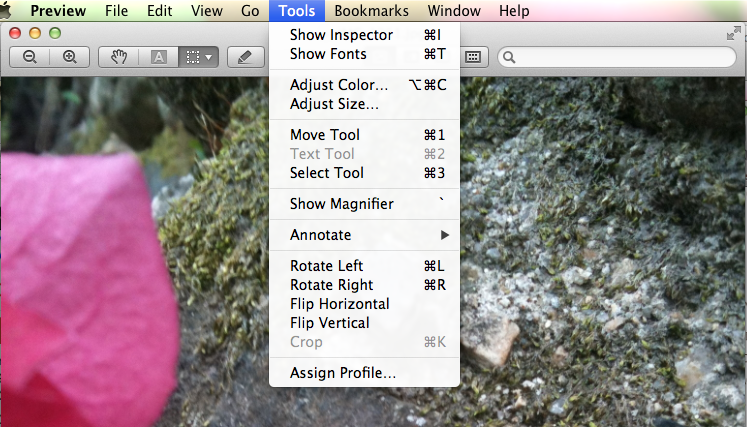Click the pencil Annotate toolbar button
The width and height of the screenshot is (747, 427).
pos(245,57)
